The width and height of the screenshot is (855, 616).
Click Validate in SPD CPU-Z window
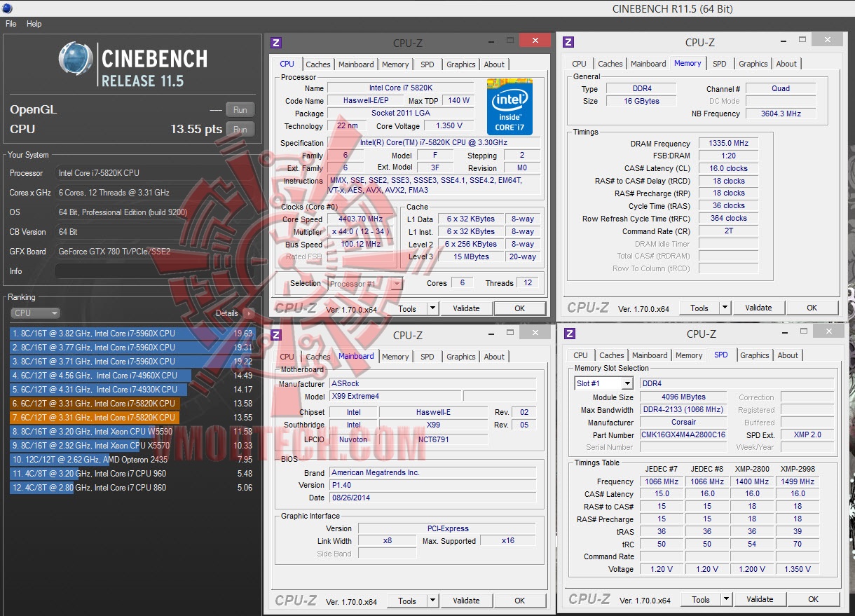pos(760,599)
